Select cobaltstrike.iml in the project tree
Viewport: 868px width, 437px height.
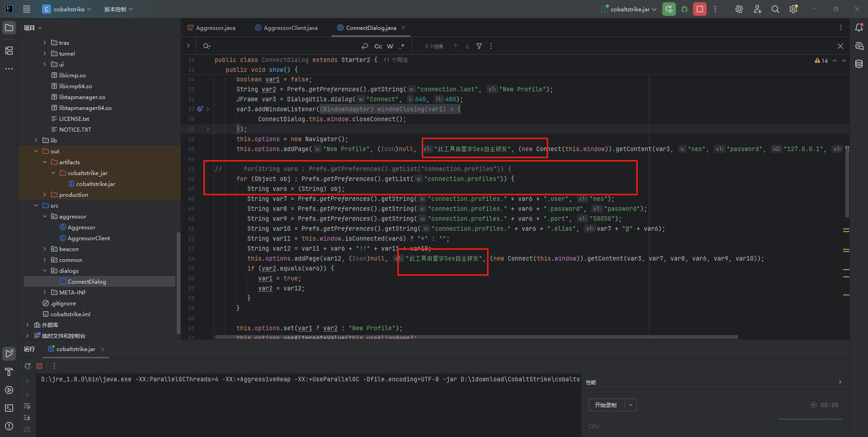(x=71, y=314)
